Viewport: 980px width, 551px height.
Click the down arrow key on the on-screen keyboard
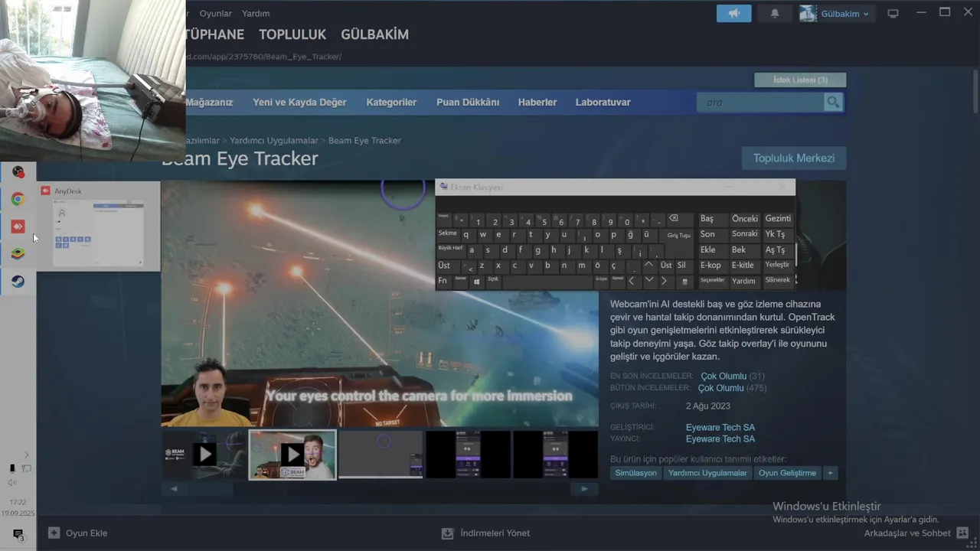[x=648, y=281]
